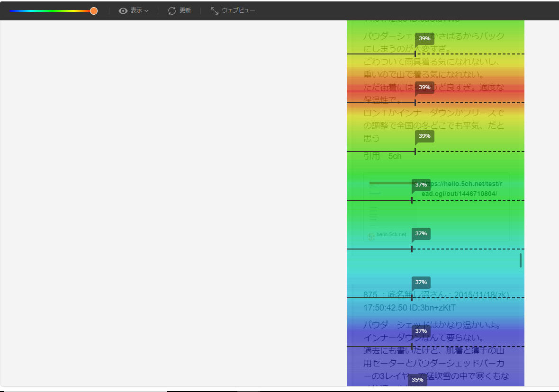Click the blue end of the gradient slider

click(11, 11)
